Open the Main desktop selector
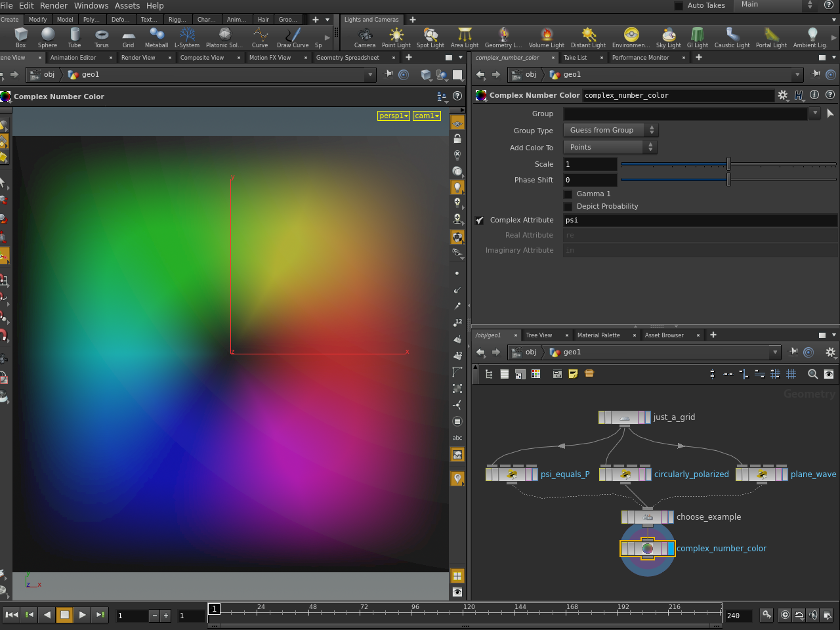This screenshot has height=630, width=840. (776, 5)
